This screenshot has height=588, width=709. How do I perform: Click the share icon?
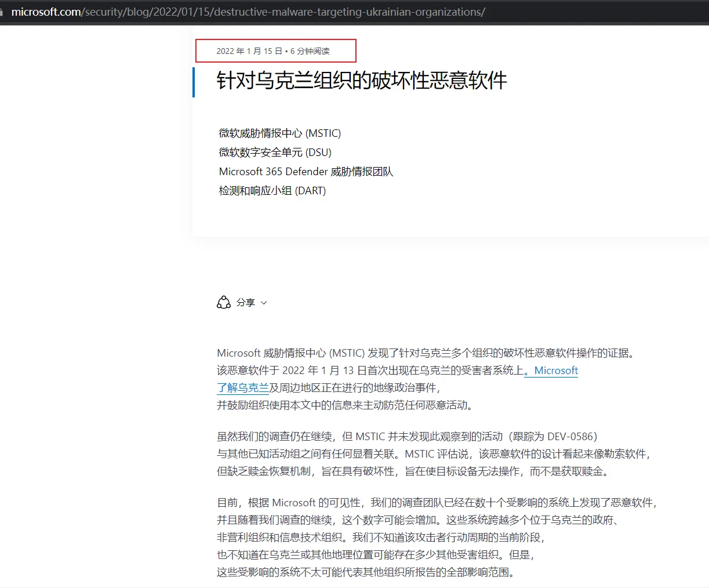(224, 302)
